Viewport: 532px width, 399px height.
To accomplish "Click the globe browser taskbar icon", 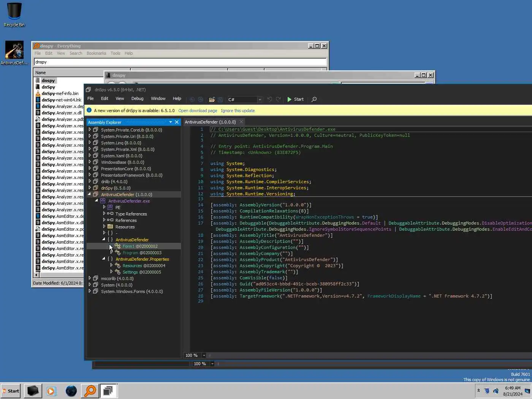I will point(71,391).
